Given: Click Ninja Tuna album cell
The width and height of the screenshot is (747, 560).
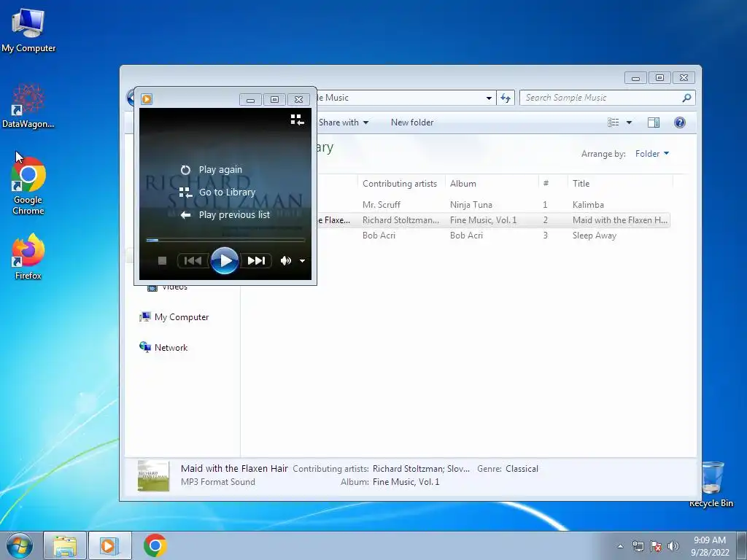Looking at the screenshot, I should [x=471, y=205].
